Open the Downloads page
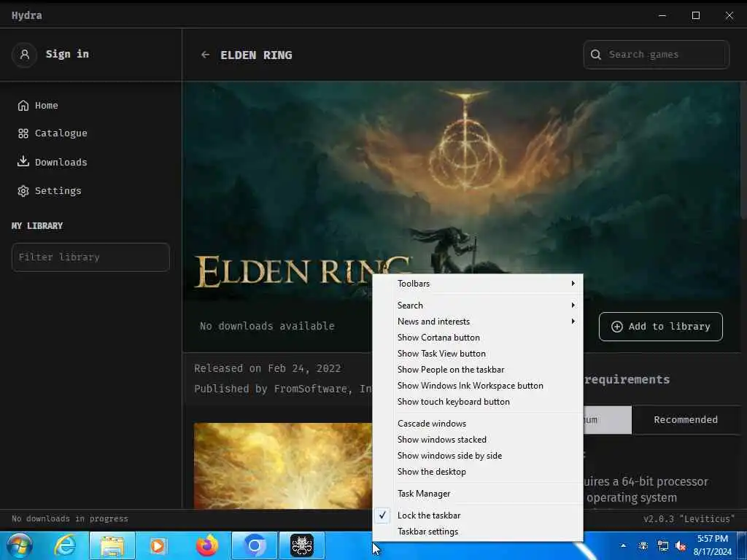 point(61,163)
